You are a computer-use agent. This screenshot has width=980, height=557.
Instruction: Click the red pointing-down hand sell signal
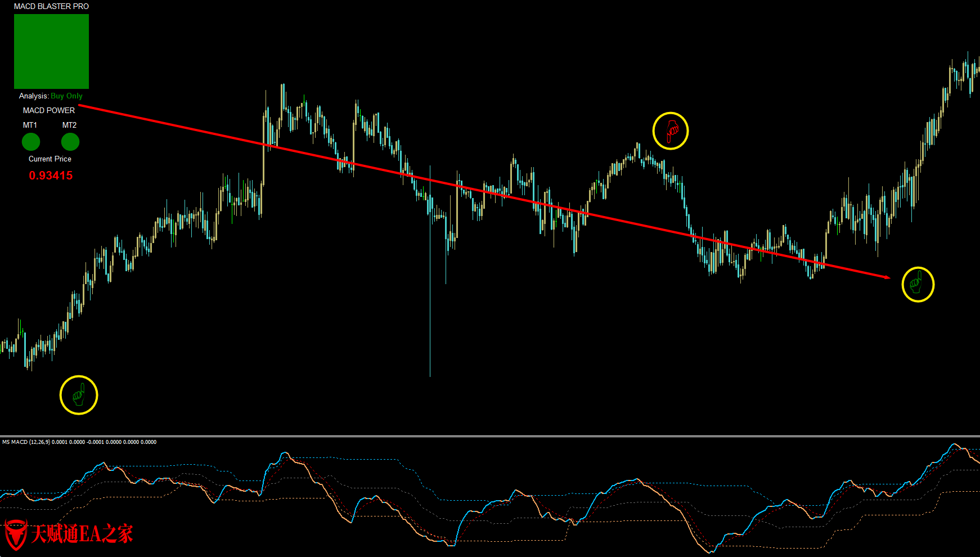[671, 131]
